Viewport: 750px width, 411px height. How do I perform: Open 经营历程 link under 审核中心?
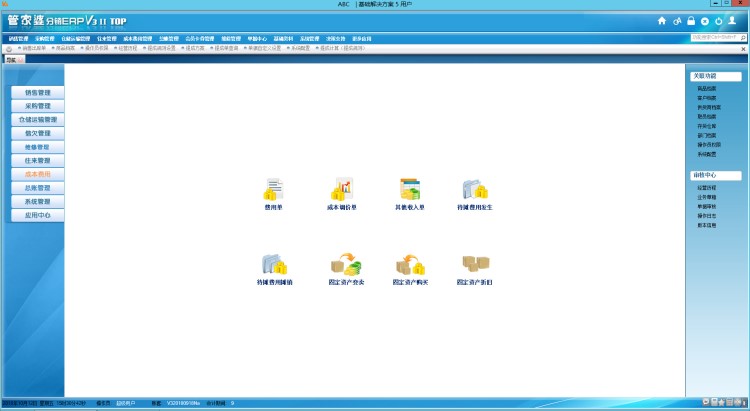pos(706,188)
